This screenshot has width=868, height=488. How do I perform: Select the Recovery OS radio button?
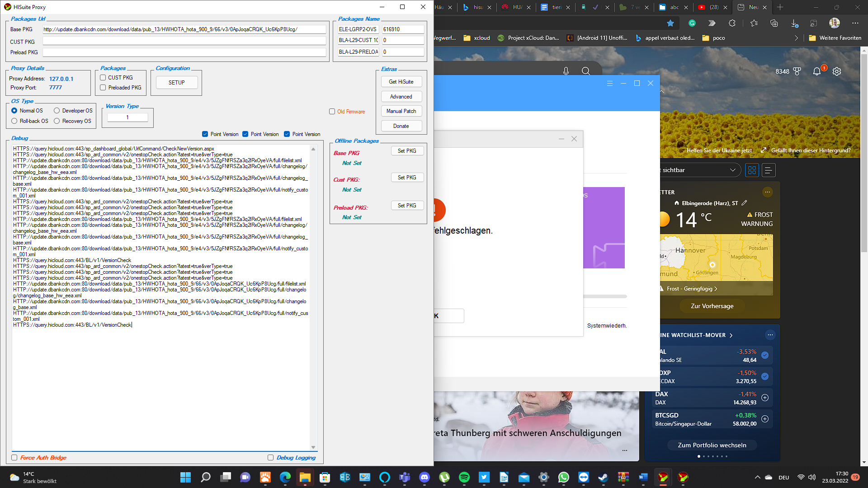pyautogui.click(x=57, y=121)
